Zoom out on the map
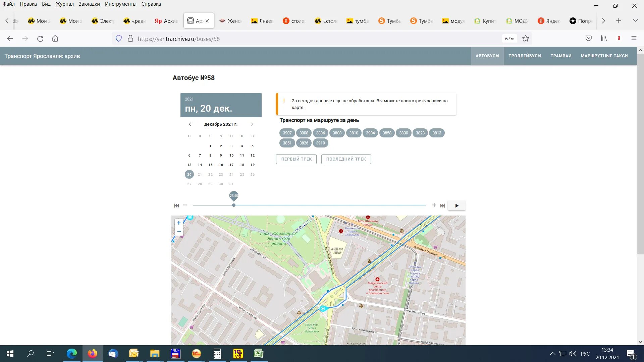This screenshot has height=362, width=644. 179,231
